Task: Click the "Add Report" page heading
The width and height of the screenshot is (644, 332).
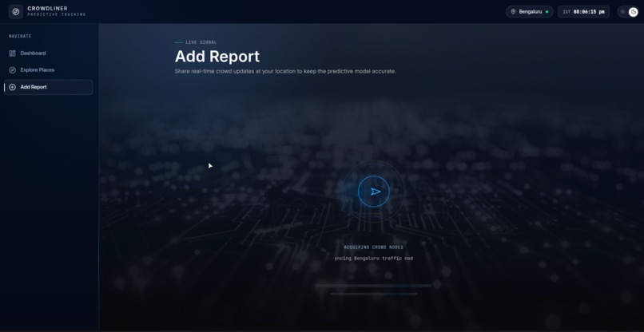Action: click(217, 57)
